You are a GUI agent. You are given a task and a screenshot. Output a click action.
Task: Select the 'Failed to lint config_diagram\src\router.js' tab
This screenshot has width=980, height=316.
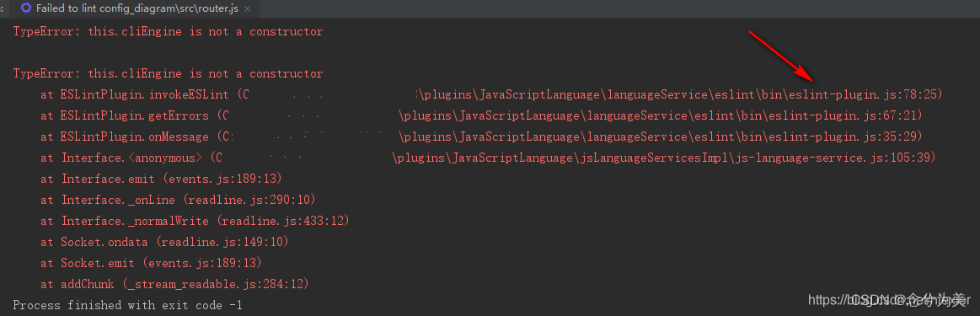135,8
